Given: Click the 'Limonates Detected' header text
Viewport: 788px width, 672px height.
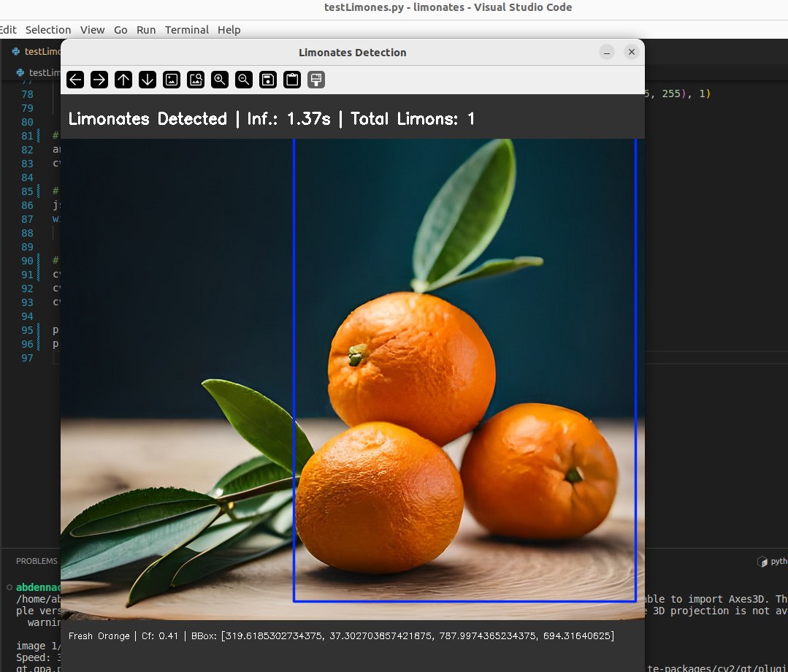Looking at the screenshot, I should tap(148, 119).
